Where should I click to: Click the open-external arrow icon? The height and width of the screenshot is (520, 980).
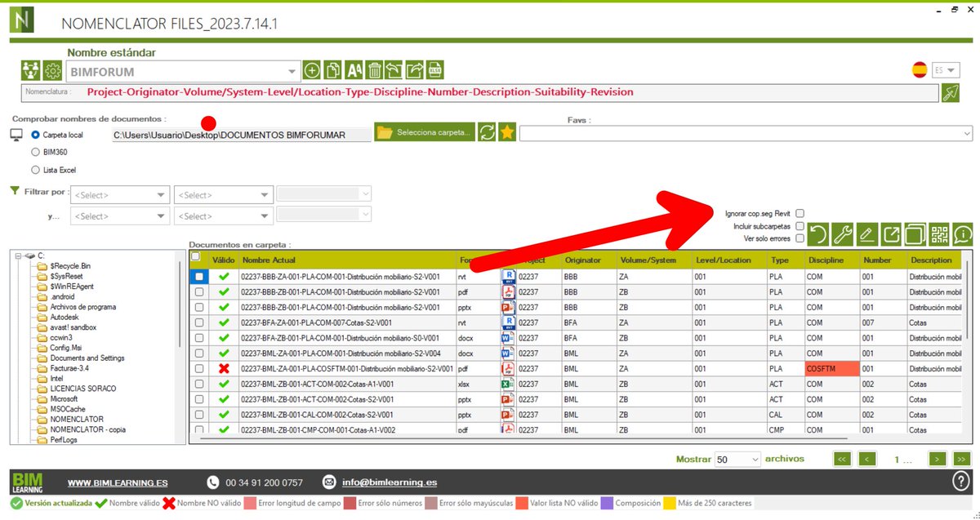coord(892,235)
